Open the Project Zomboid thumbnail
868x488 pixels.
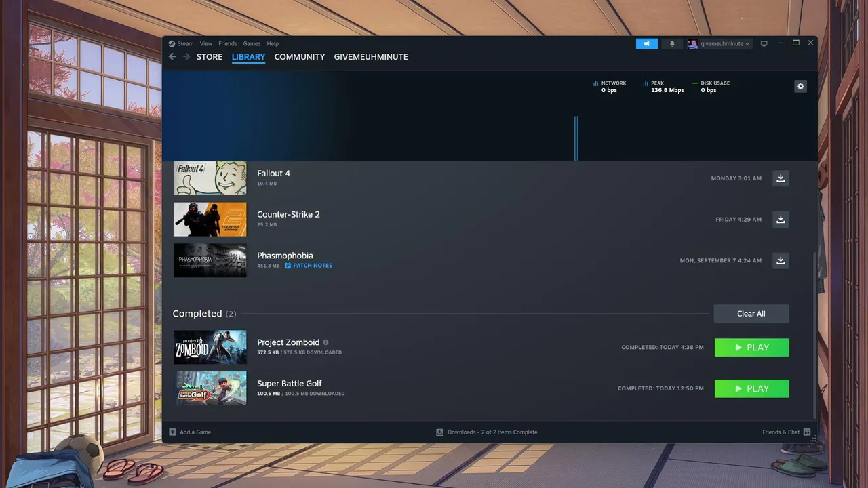pos(210,348)
